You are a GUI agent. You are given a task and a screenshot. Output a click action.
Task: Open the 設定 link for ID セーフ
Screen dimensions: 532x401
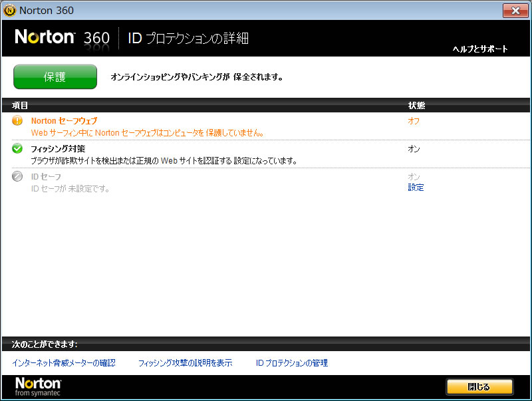[x=416, y=188]
